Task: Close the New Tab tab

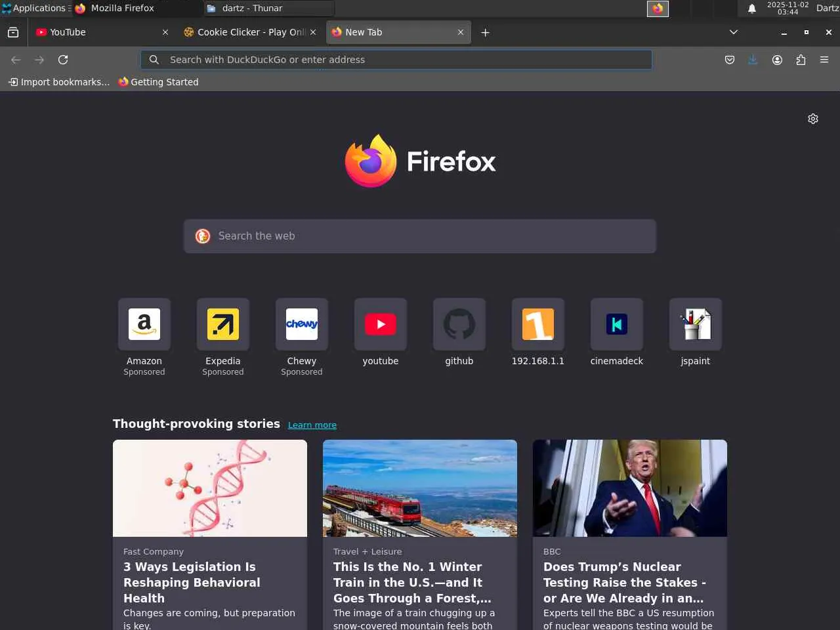Action: (461, 32)
